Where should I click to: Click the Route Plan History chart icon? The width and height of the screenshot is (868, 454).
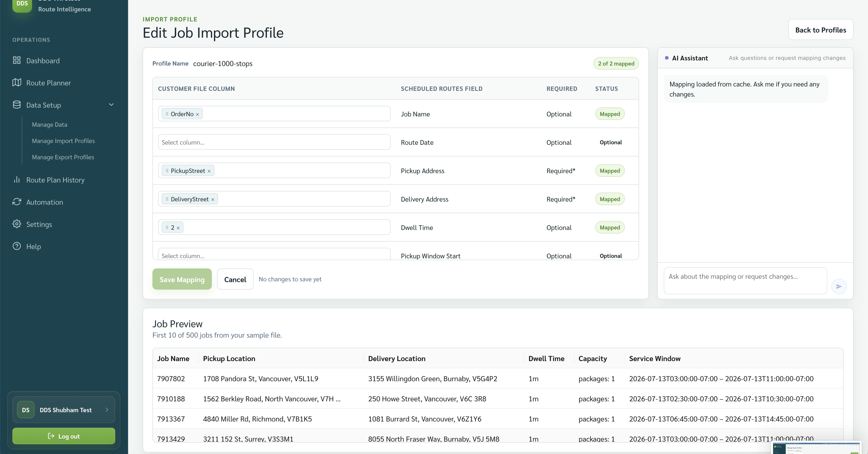pos(17,180)
